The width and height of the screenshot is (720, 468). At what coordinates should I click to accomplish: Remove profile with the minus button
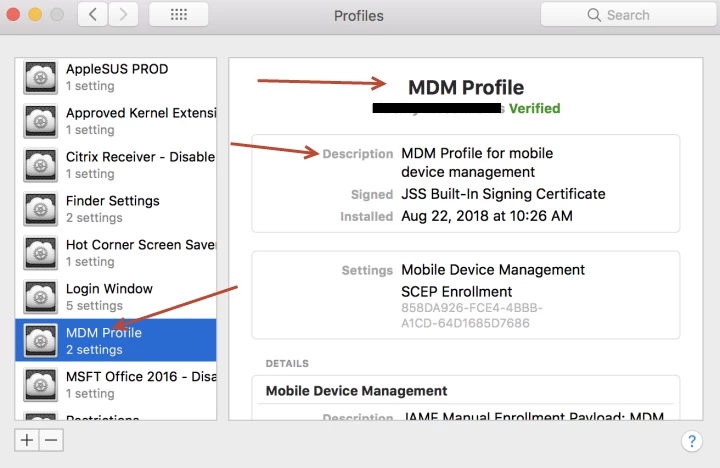51,440
